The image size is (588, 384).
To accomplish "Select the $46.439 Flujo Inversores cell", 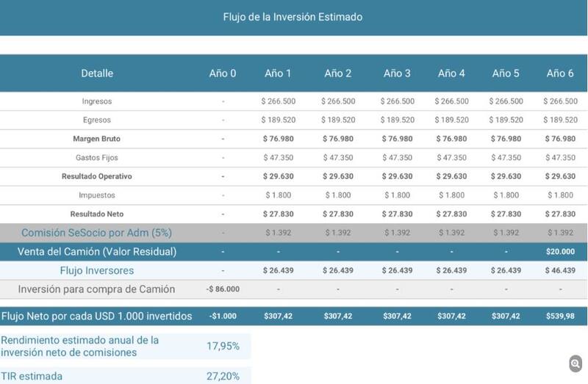I will coord(560,271).
